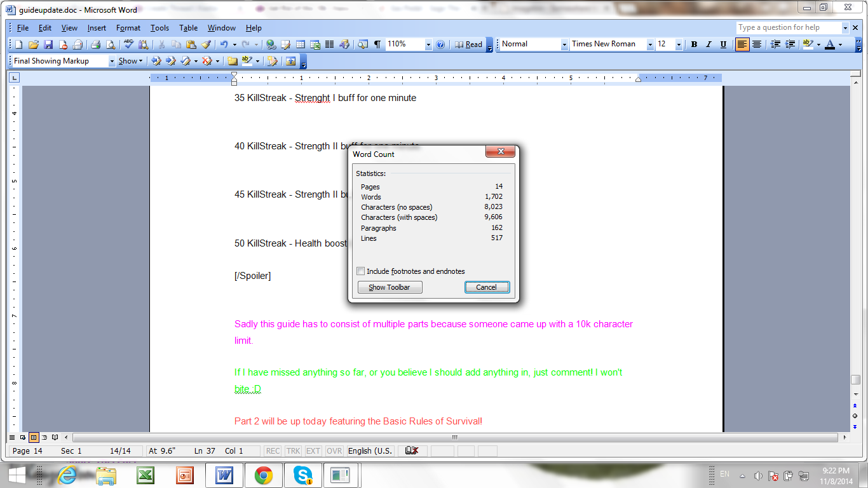Screen dimensions: 868x488
Task: Go to previous change icon
Action: pos(156,61)
